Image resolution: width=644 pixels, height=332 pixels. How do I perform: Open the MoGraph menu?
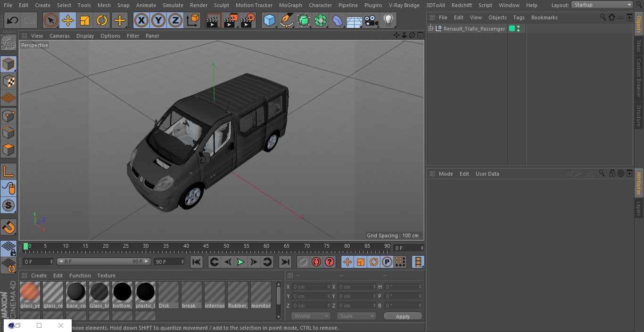click(290, 5)
